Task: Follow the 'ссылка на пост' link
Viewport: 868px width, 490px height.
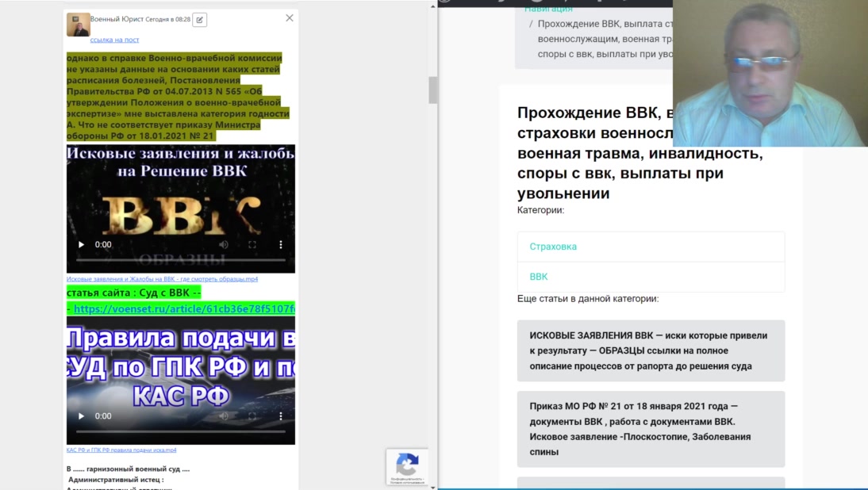Action: pyautogui.click(x=114, y=40)
